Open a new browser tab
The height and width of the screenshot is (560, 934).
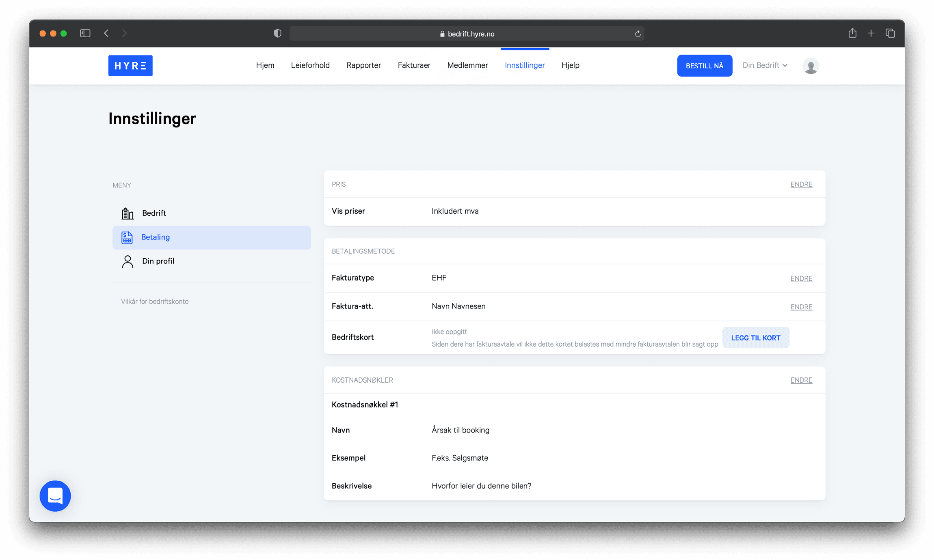point(871,33)
